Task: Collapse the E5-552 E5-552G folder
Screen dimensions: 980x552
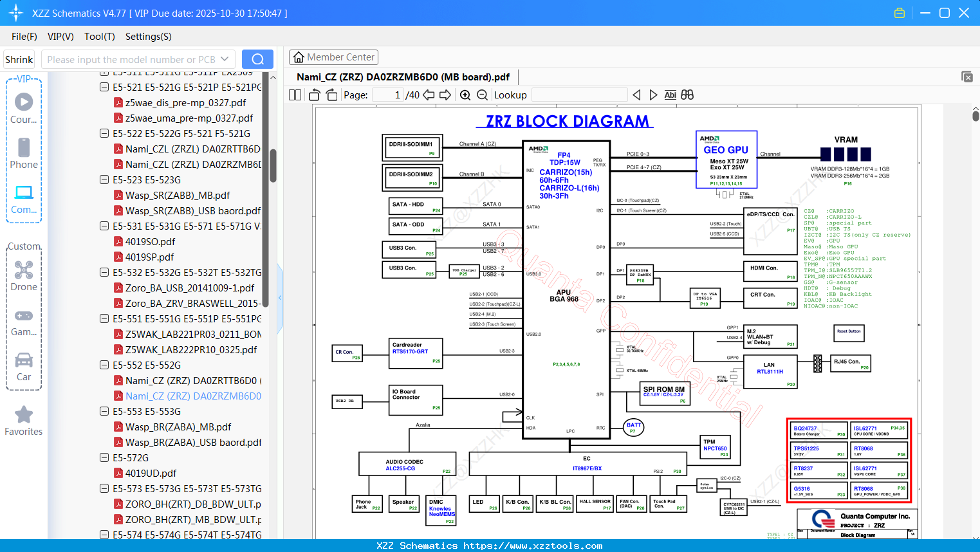Action: pos(104,365)
